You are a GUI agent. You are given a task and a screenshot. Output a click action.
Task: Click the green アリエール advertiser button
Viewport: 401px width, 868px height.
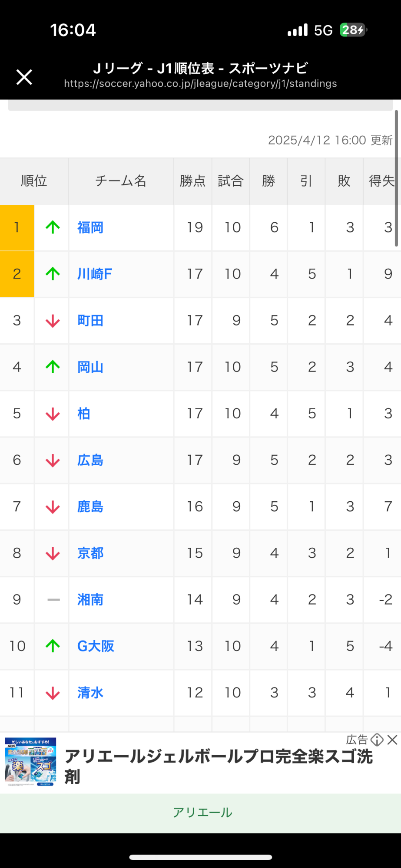[202, 812]
